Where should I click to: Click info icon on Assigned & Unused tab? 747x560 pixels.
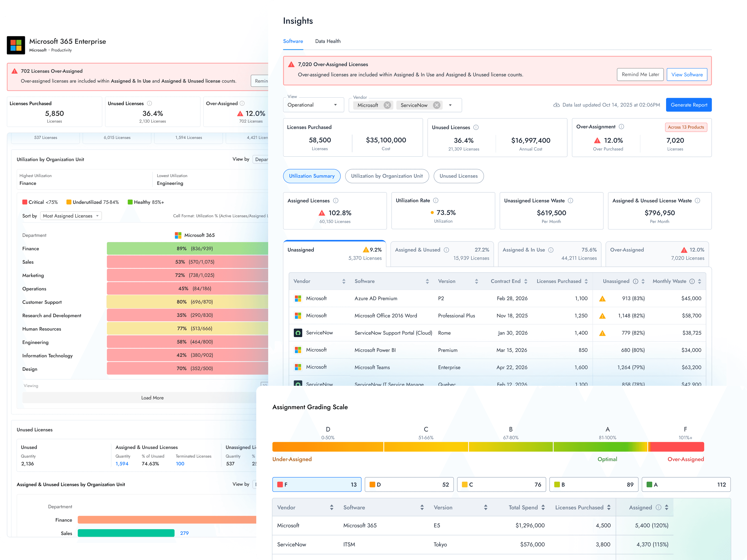[x=446, y=250]
